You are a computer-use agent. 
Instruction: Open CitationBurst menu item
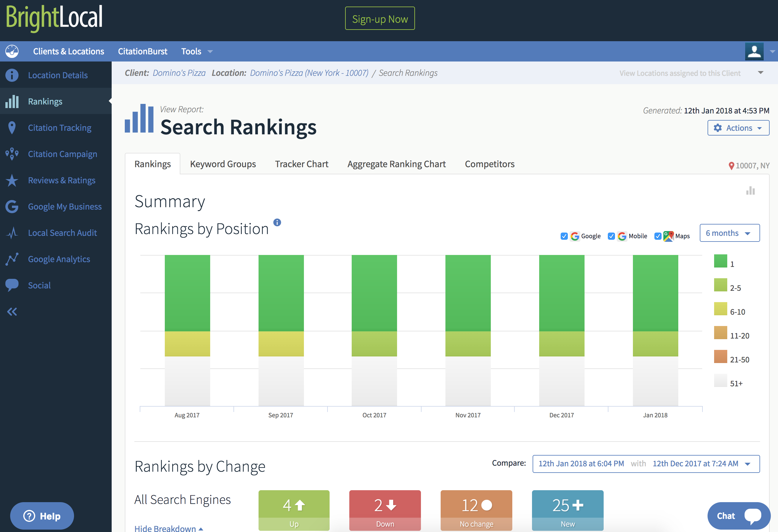coord(143,51)
